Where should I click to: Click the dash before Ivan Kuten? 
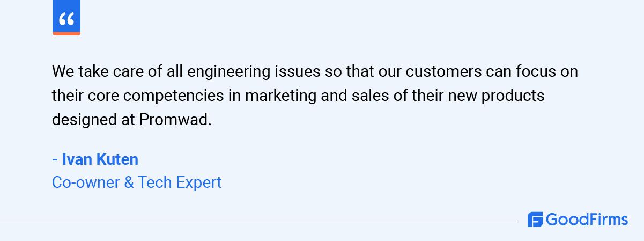pos(55,160)
